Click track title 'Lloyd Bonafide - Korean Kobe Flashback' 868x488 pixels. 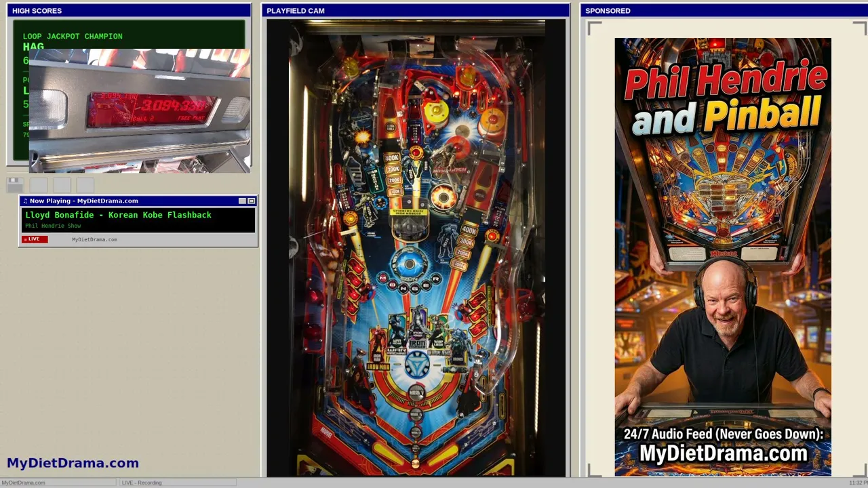(118, 215)
